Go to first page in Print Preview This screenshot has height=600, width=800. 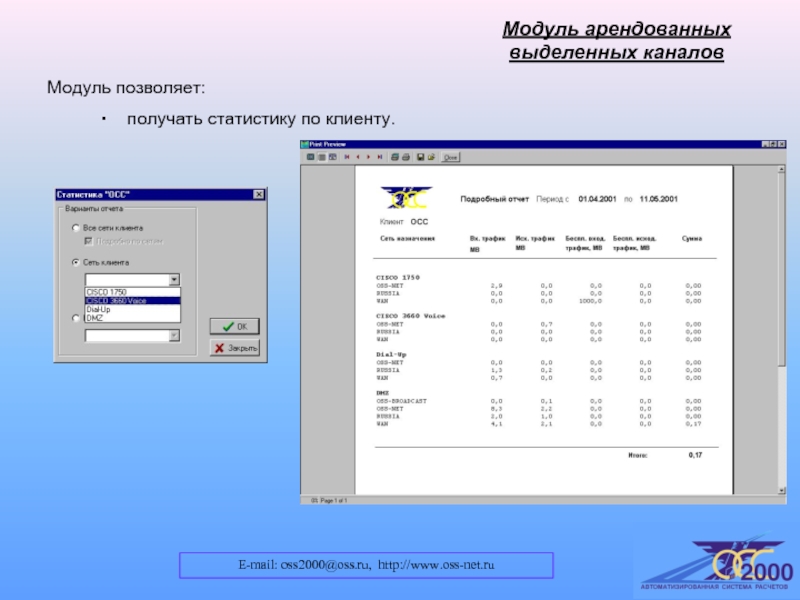(x=347, y=157)
